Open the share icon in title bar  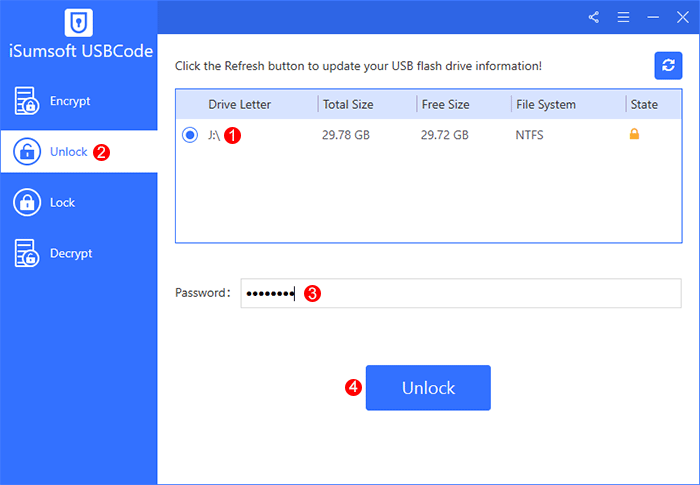593,17
